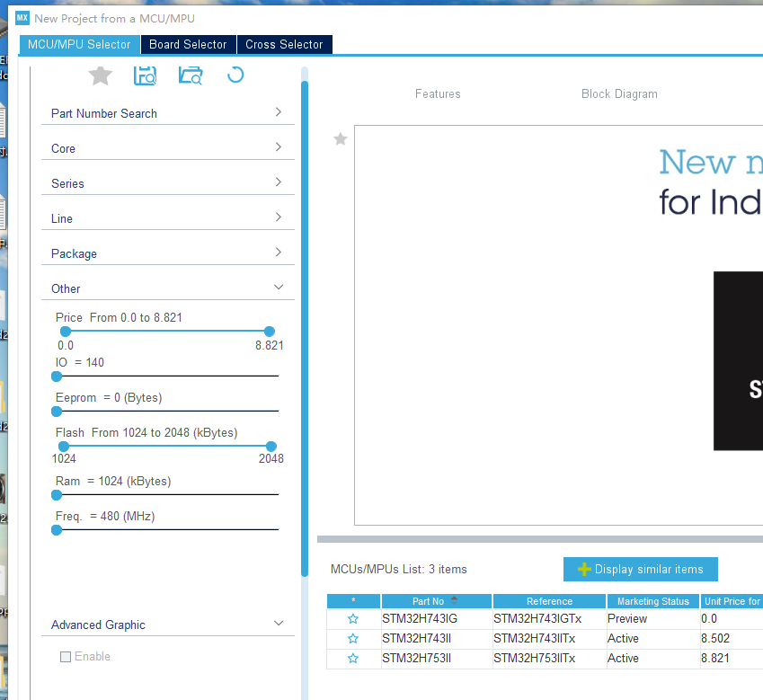Click the 8.821 unit price cell in the table
The image size is (763, 700).
tap(732, 658)
